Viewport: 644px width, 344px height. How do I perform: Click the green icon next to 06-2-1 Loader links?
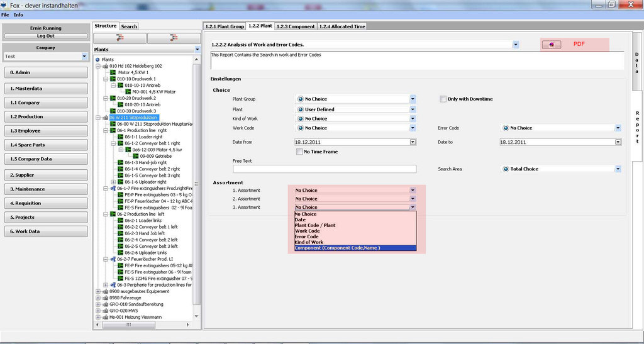120,220
